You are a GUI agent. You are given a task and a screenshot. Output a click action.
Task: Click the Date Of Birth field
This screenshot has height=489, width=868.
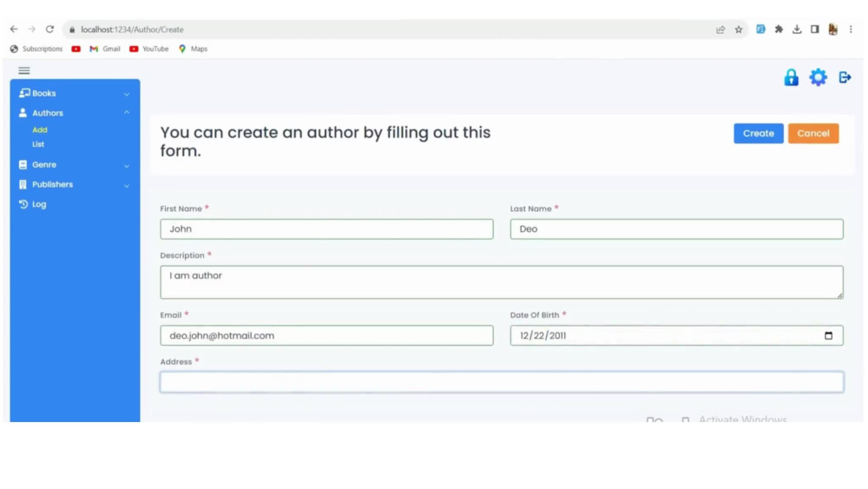[676, 335]
